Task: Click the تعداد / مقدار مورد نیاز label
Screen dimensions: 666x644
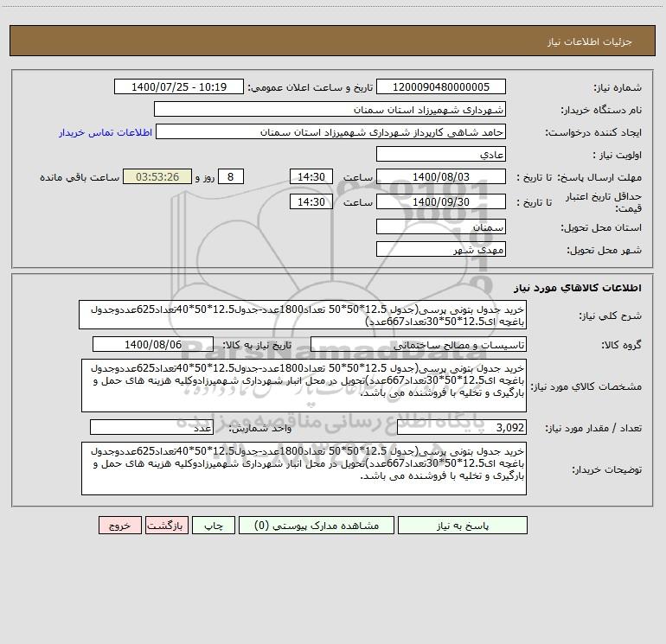Action: click(x=593, y=429)
